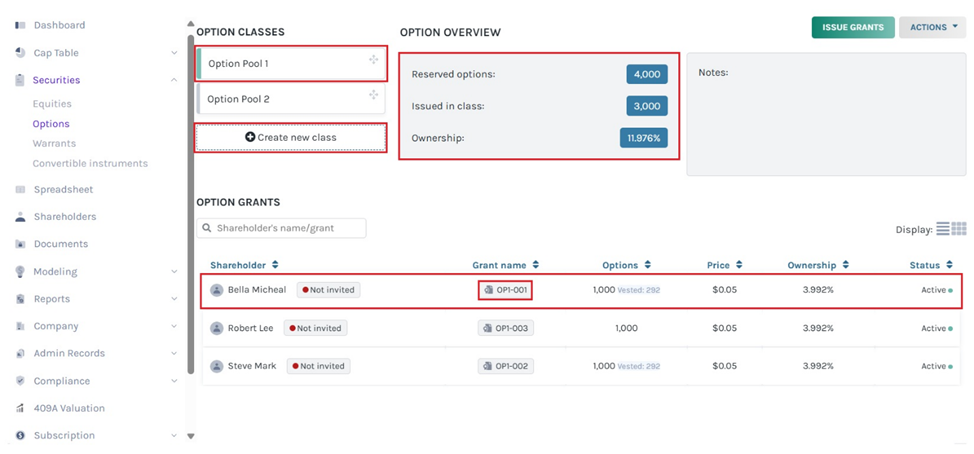The height and width of the screenshot is (454, 974).
Task: Click Robert Lee's avatar icon
Action: (x=217, y=328)
